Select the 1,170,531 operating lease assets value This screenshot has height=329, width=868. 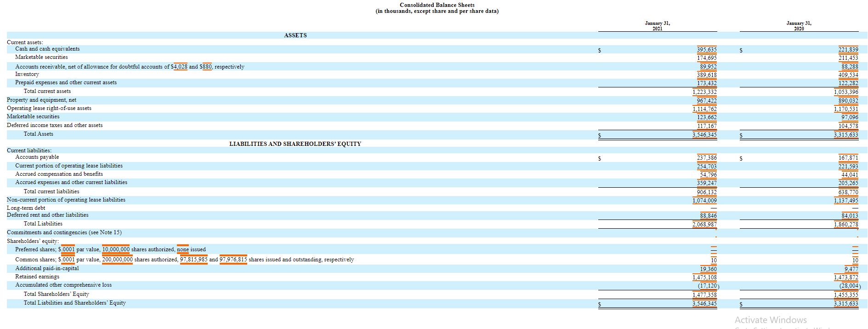[846, 109]
